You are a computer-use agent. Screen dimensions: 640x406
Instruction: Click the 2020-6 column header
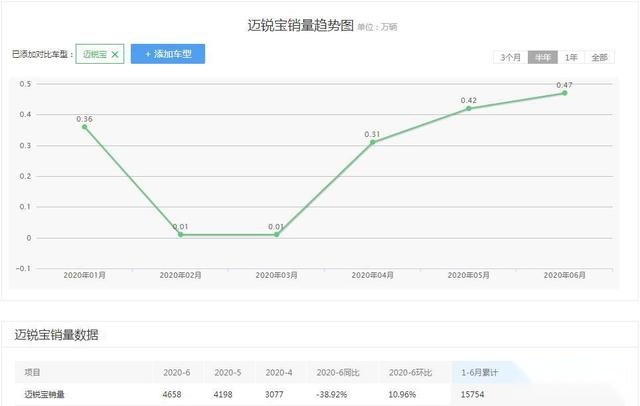click(x=177, y=373)
